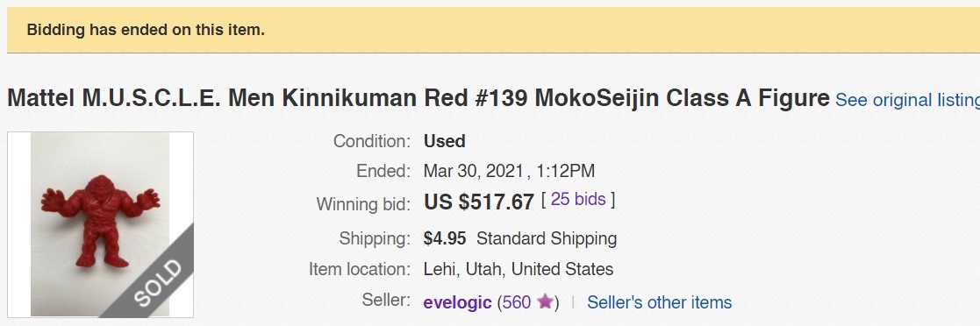Click the Item location label
980x326 pixels.
pyautogui.click(x=360, y=269)
